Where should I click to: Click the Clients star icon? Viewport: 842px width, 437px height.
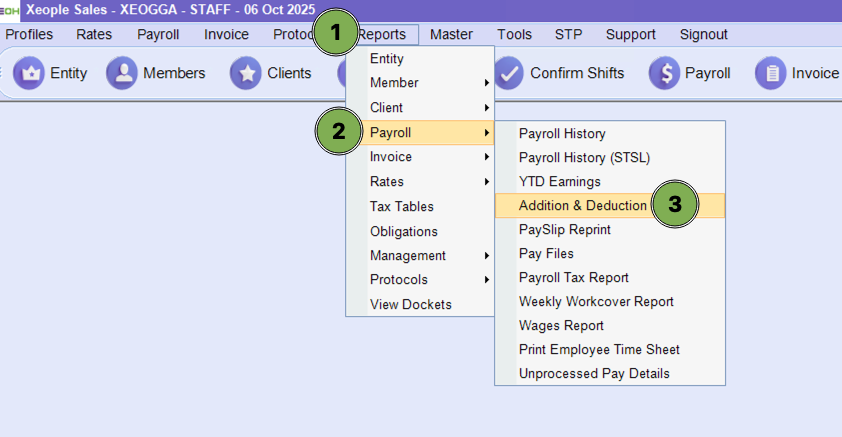(246, 73)
